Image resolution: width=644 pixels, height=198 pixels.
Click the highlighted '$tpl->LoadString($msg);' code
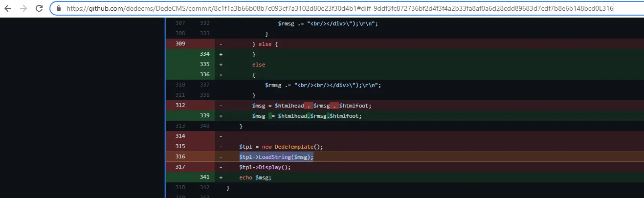[x=276, y=157]
